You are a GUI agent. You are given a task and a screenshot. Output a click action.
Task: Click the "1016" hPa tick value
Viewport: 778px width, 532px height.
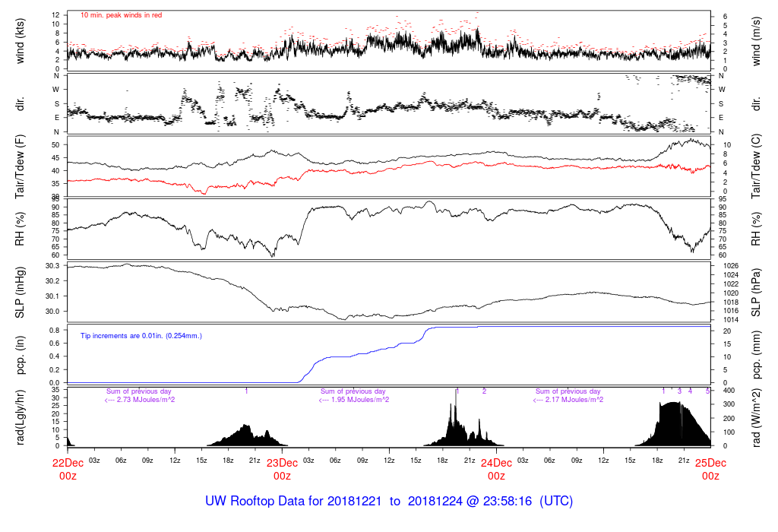click(731, 311)
